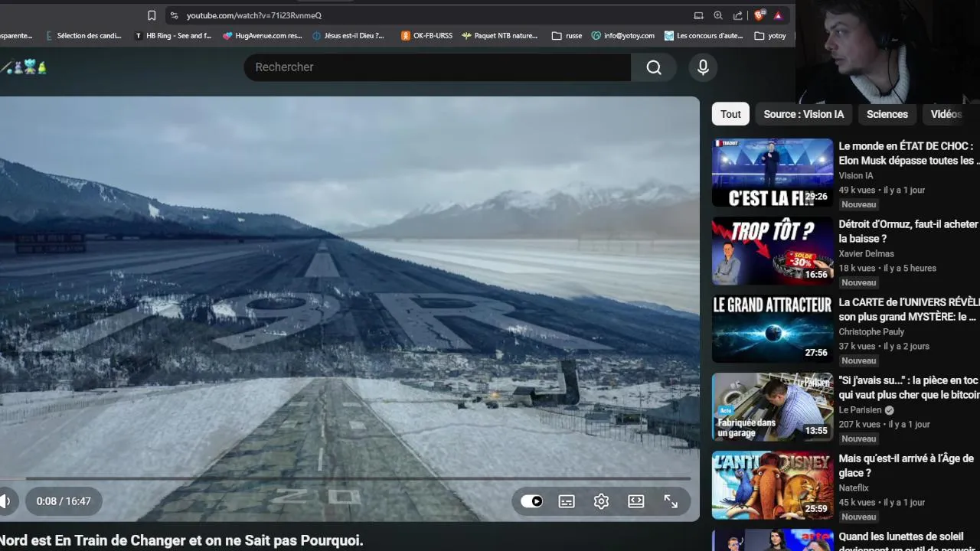
Task: Click the 49 k vues metadata line
Action: pyautogui.click(x=881, y=190)
